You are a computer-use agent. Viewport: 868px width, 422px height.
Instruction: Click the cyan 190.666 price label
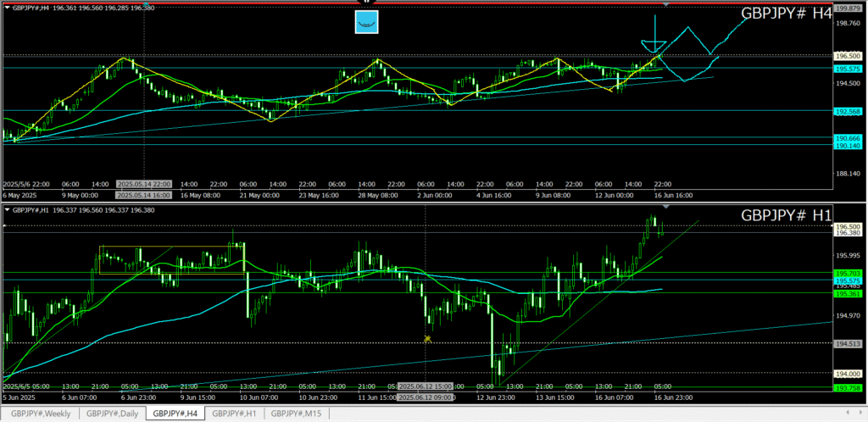pyautogui.click(x=848, y=138)
